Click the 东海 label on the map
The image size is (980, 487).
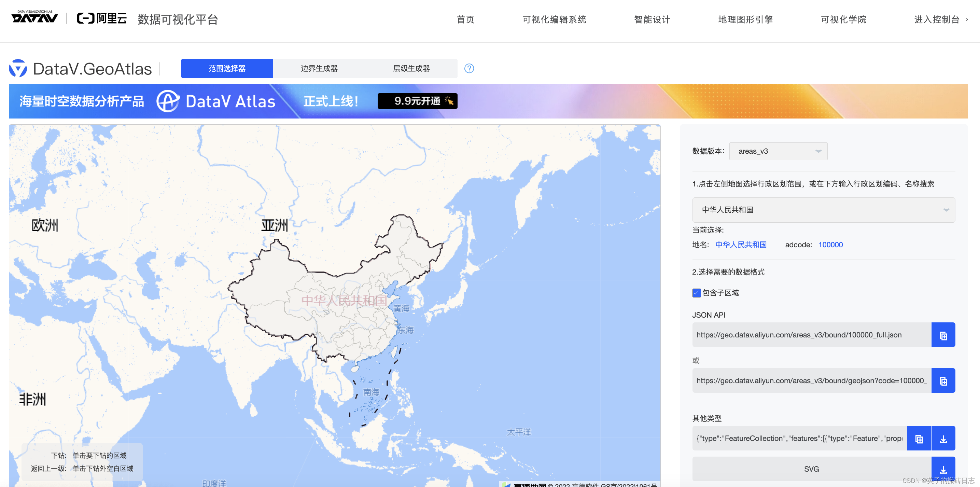pyautogui.click(x=406, y=330)
